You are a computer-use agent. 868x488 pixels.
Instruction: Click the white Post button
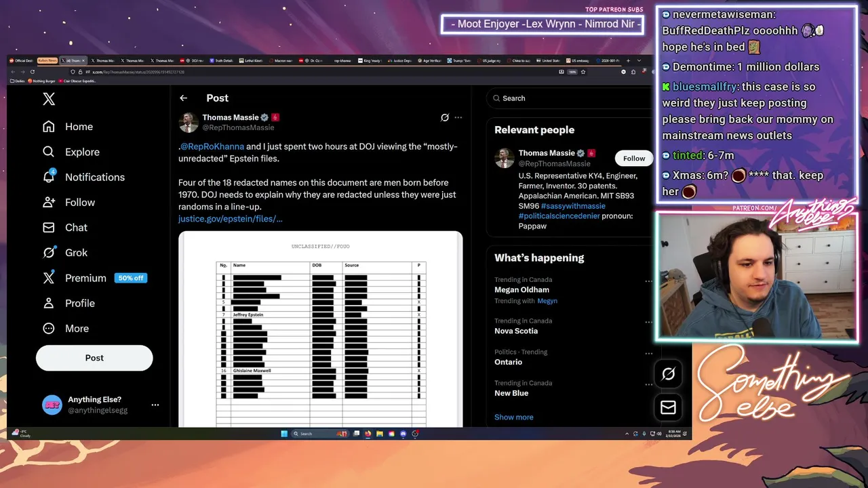point(94,358)
